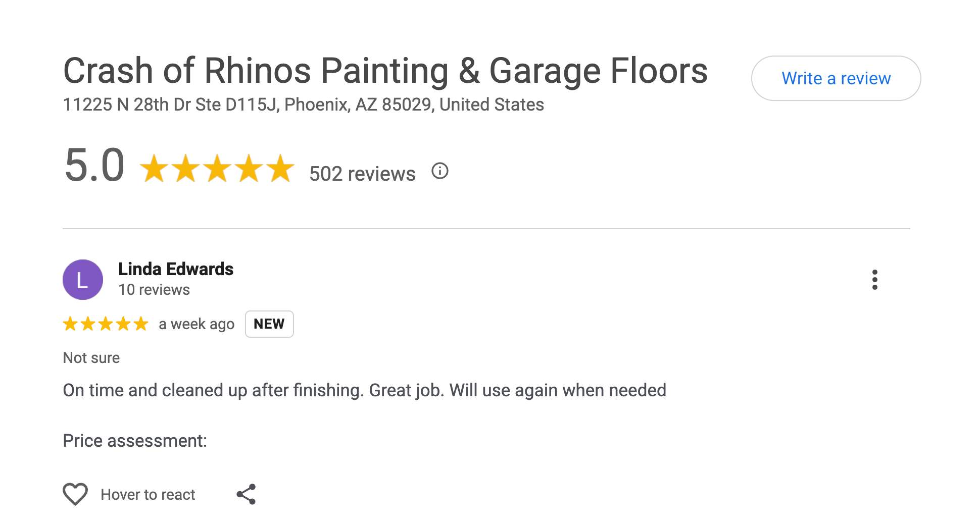980x524 pixels.
Task: Click the fifth star in the business rating
Action: [x=279, y=169]
